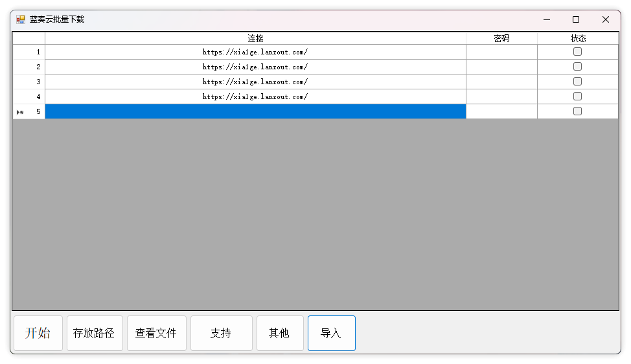Click the 密码 password cell in row 3
Screen dimensions: 631x364
(x=502, y=82)
